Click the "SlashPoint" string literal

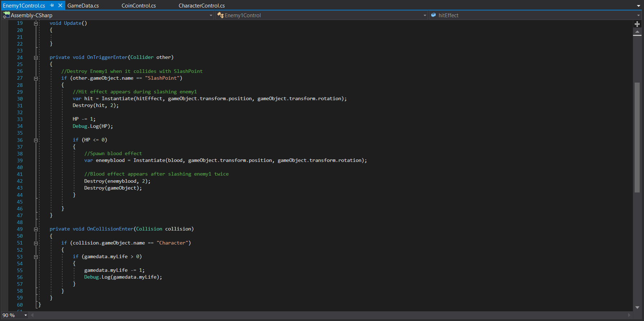coord(162,78)
